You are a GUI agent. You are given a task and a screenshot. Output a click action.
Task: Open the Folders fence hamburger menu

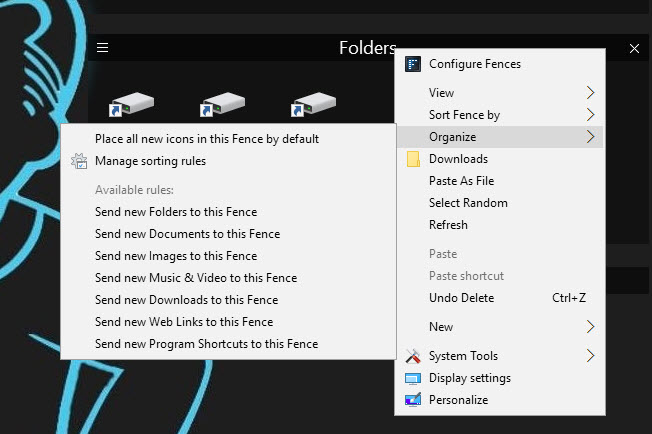pos(102,47)
